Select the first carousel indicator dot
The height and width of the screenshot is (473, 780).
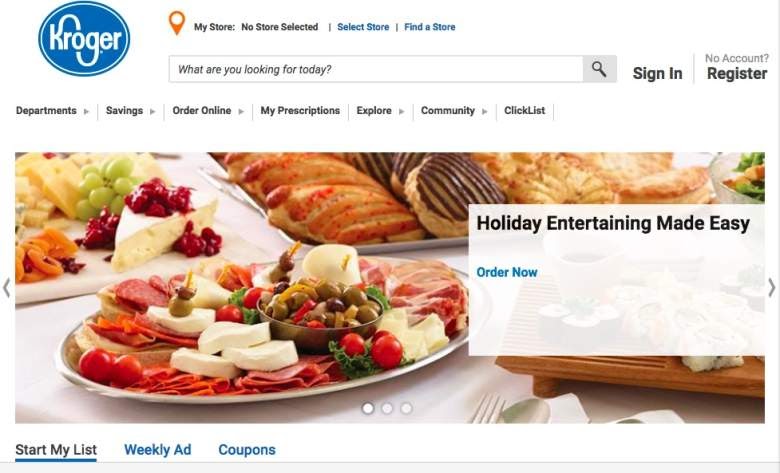point(368,408)
